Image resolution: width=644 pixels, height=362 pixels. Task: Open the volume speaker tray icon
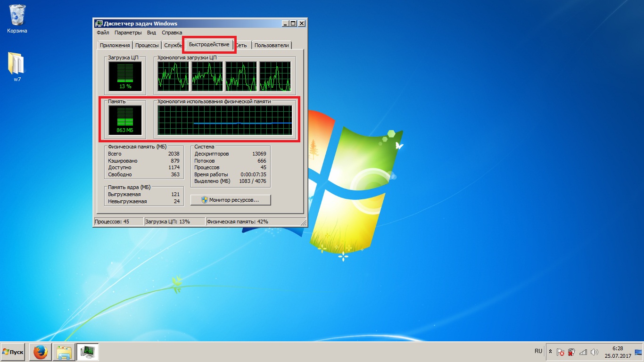pyautogui.click(x=594, y=352)
